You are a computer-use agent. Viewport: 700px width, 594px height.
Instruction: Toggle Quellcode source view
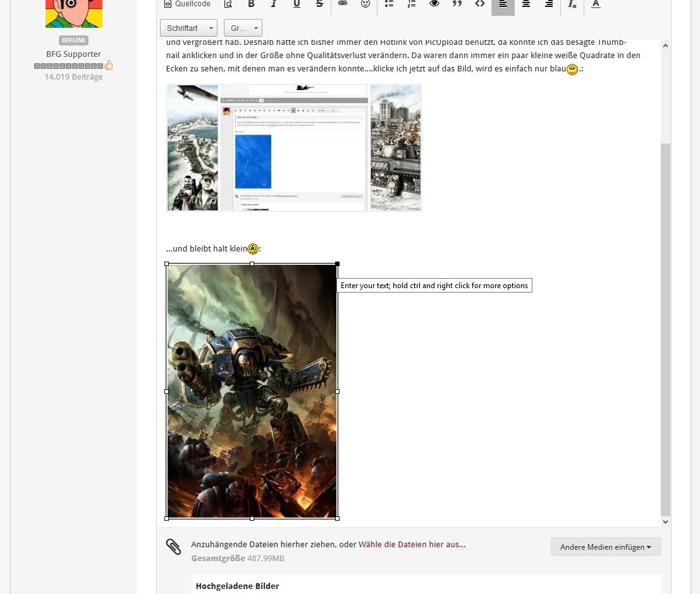[x=187, y=4]
